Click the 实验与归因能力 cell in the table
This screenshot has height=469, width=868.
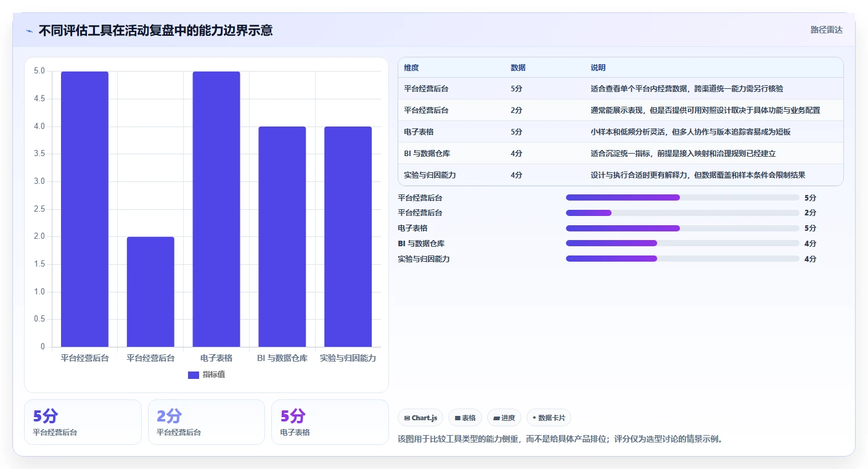[430, 175]
